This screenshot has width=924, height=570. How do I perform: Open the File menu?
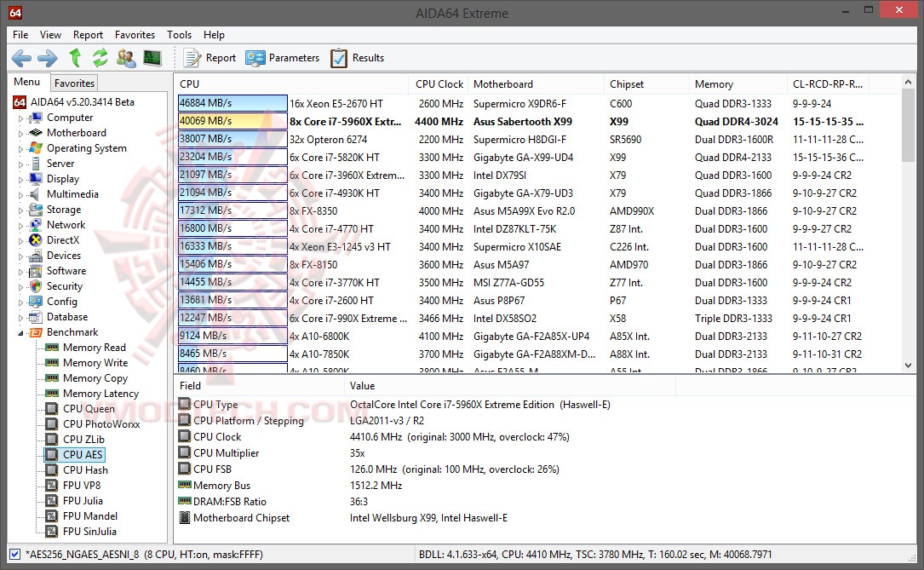tap(20, 35)
